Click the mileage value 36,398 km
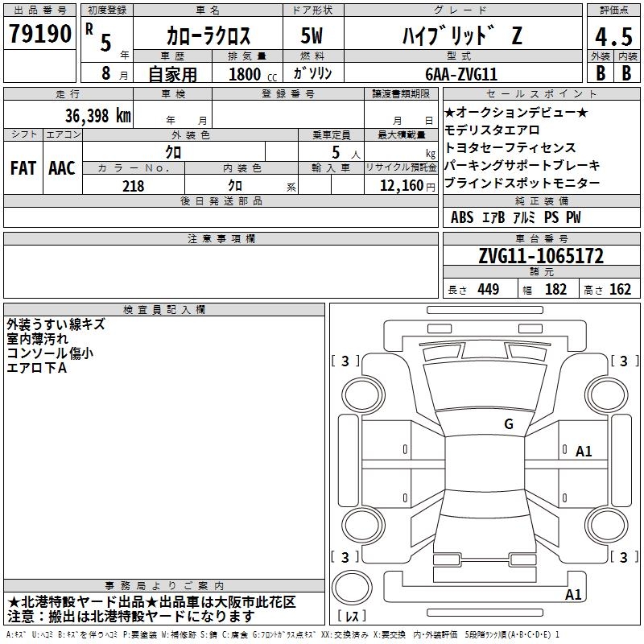 coord(98,115)
